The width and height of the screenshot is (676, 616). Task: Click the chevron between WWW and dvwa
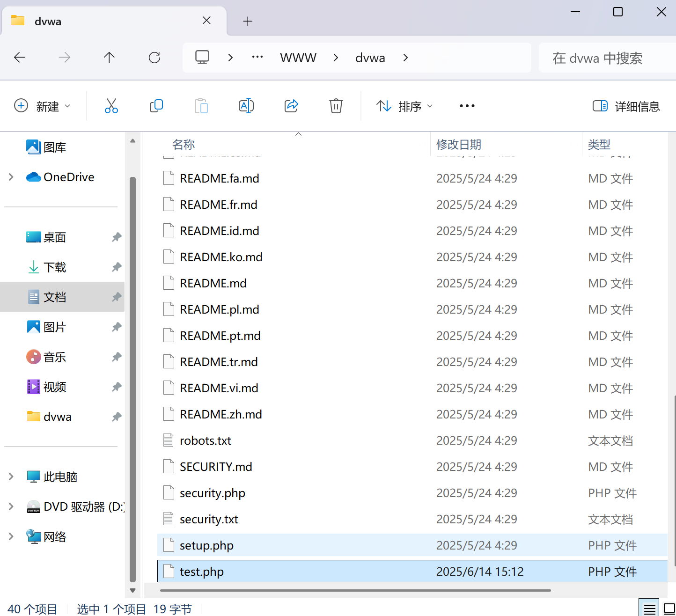pos(336,58)
